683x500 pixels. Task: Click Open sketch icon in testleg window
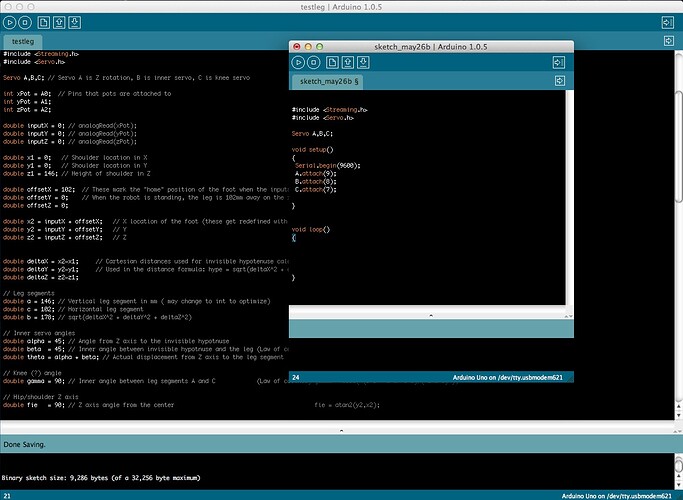click(59, 22)
